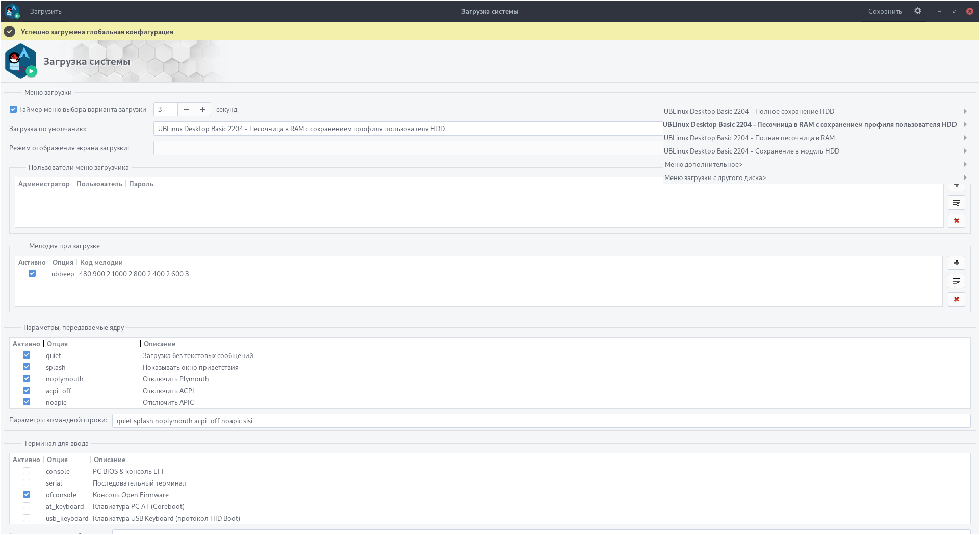The image size is (980, 535).
Task: Select row text 'Показывать окно приветствия'
Action: point(191,367)
